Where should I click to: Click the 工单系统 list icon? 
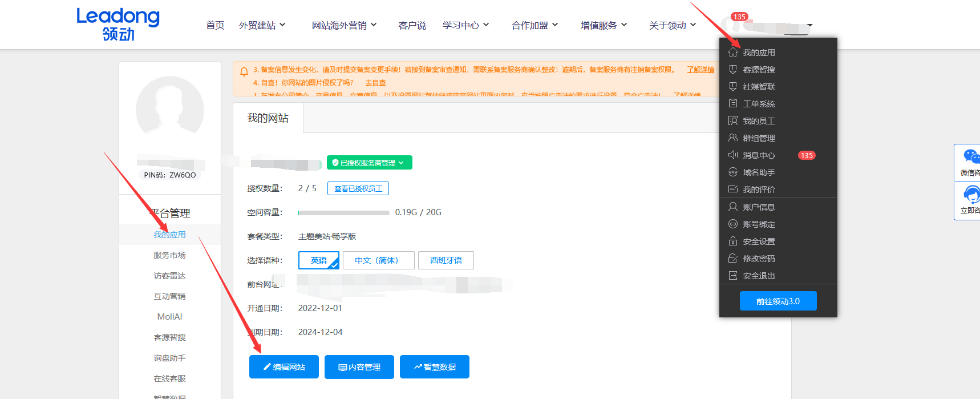coord(733,103)
